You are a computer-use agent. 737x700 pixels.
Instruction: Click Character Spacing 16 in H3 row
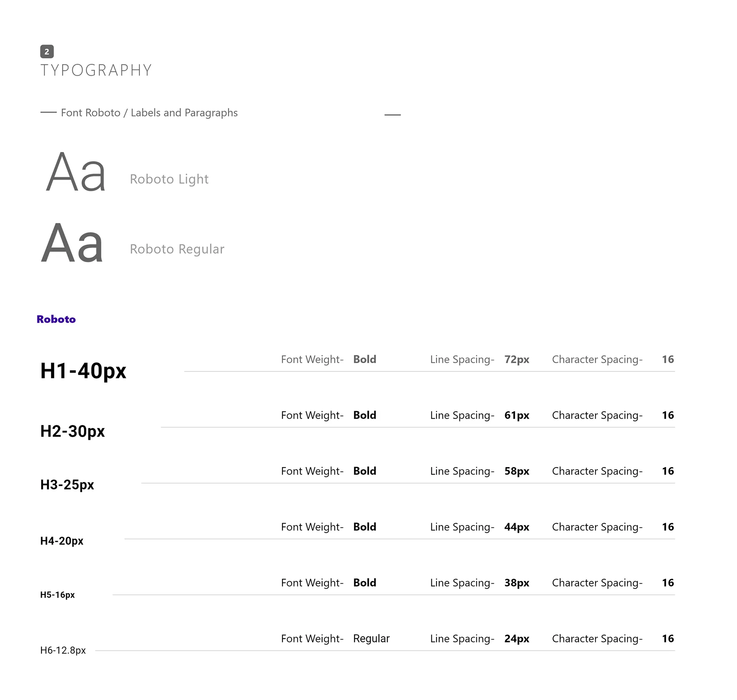coord(668,471)
